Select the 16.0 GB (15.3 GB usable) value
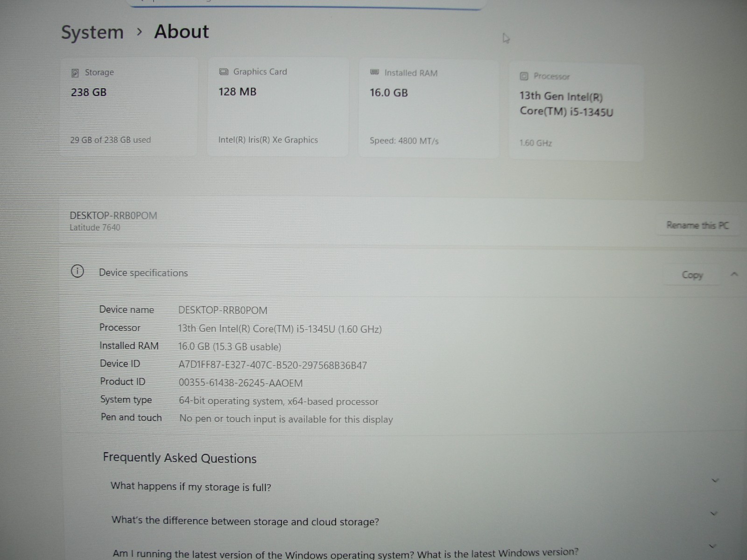Image resolution: width=747 pixels, height=560 pixels. point(230,347)
